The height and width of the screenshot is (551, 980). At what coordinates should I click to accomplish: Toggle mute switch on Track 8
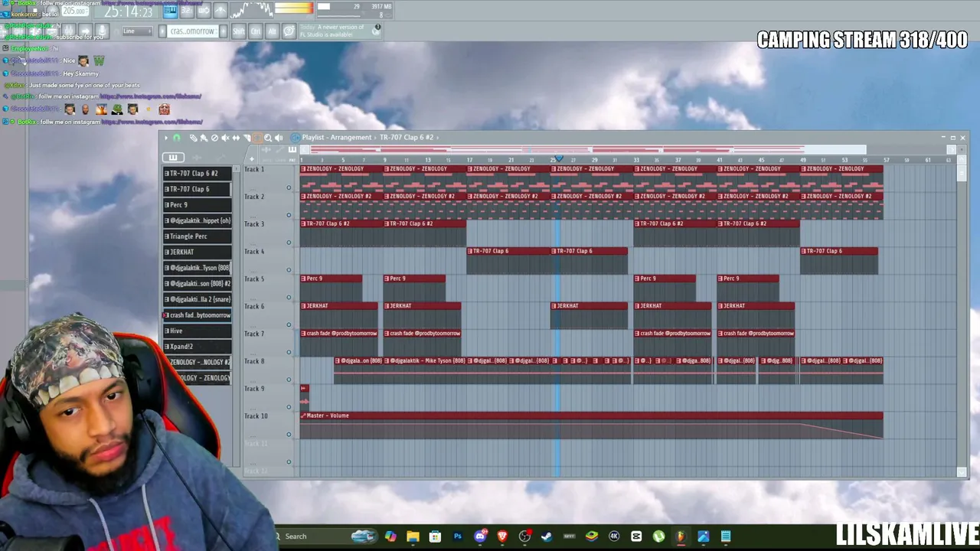click(289, 380)
